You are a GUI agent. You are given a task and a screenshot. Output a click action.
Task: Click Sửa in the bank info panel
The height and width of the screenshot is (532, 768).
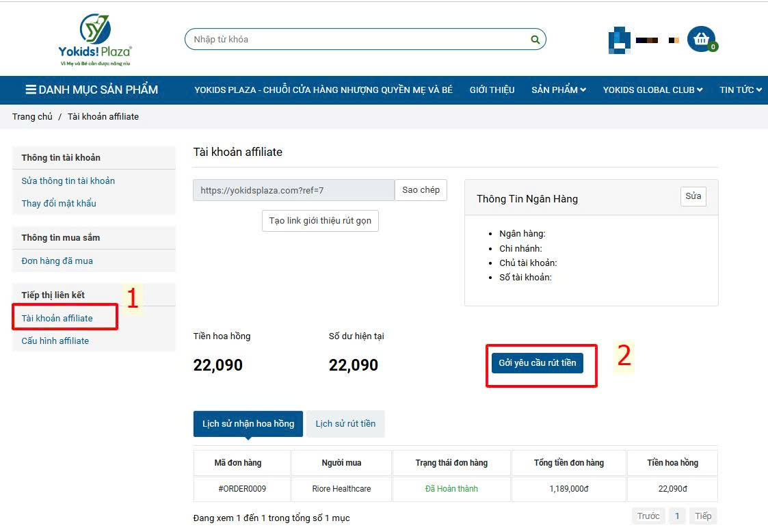693,196
